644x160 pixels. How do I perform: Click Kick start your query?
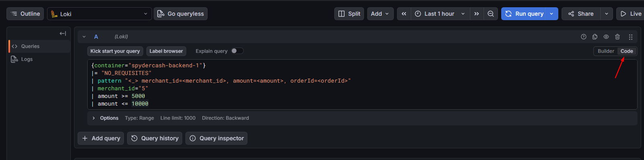[115, 51]
